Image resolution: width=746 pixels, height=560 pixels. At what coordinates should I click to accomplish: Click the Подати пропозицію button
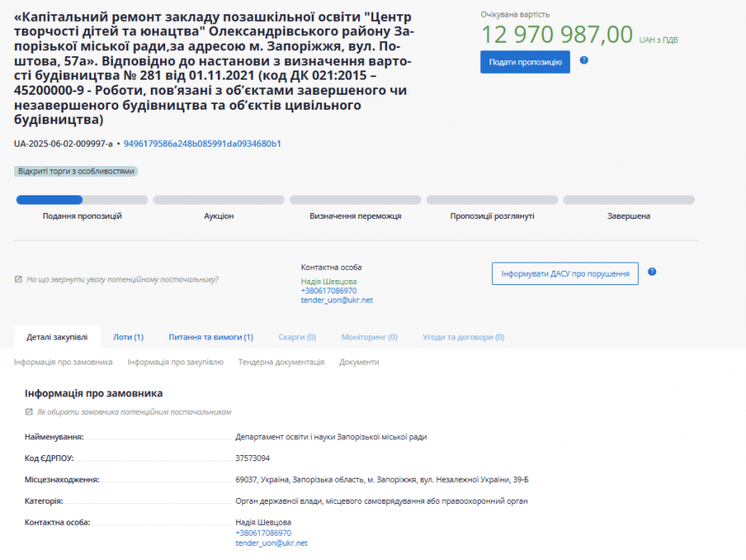(525, 62)
